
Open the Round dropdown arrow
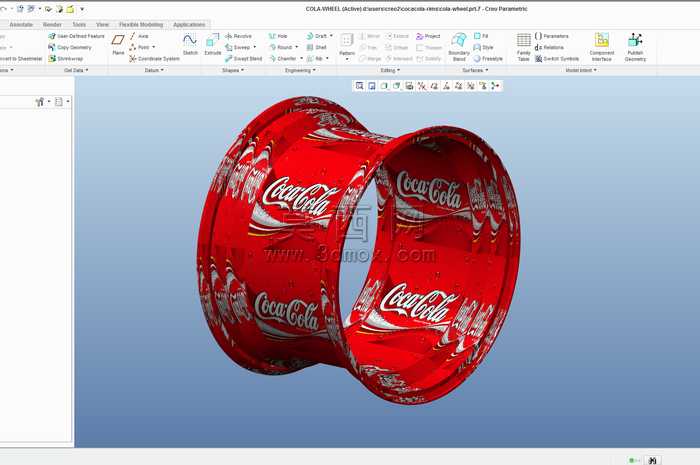click(296, 47)
